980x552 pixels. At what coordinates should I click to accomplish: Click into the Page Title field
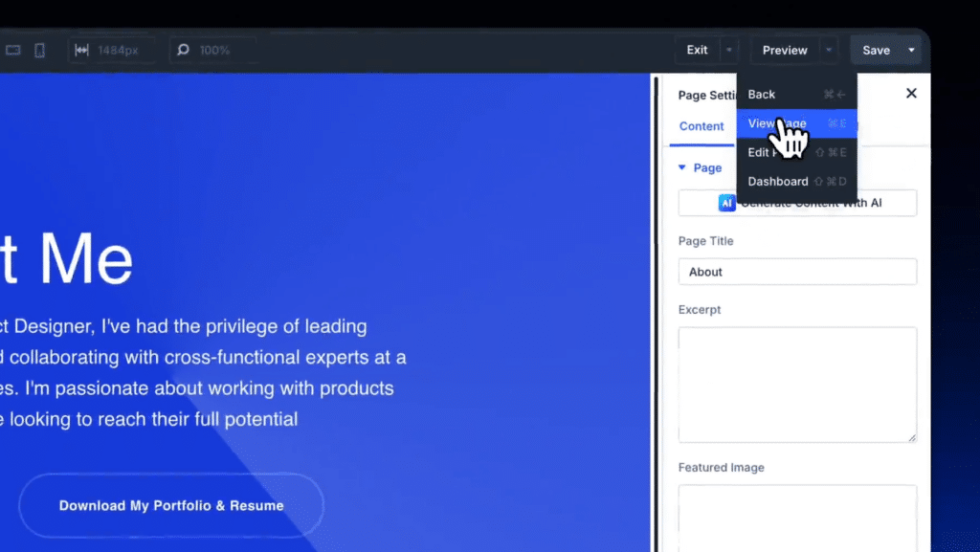coord(797,272)
